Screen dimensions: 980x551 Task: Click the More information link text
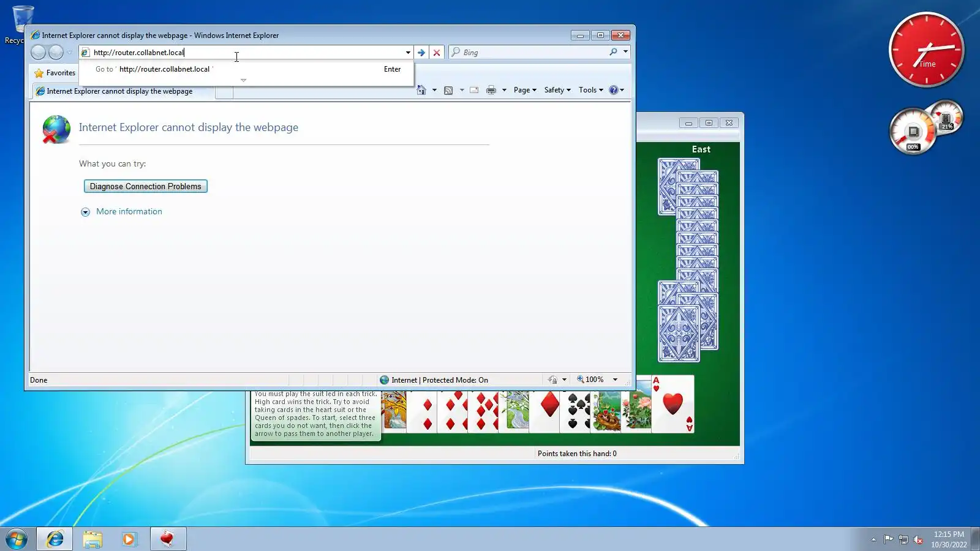tap(129, 211)
